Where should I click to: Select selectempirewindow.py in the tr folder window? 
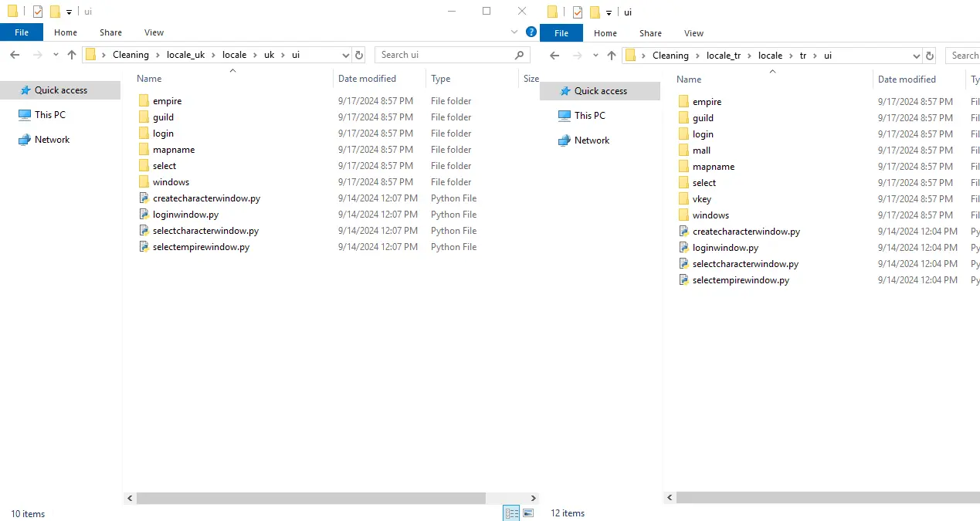coord(740,280)
